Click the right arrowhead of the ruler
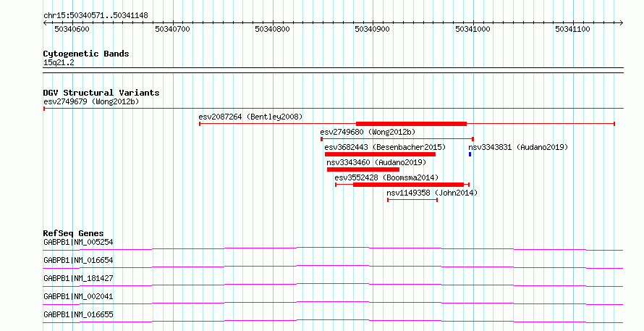Image resolution: width=644 pixels, height=331 pixels. tap(621, 23)
